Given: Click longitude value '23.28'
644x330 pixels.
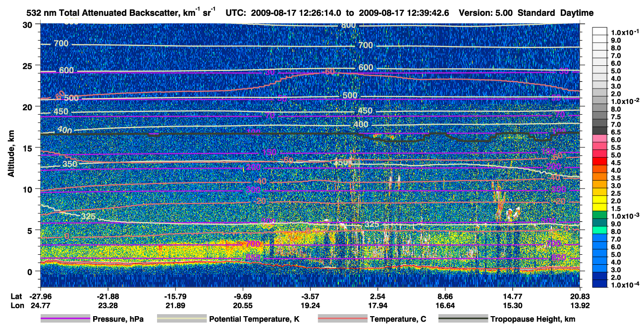Looking at the screenshot, I should pos(107,306).
